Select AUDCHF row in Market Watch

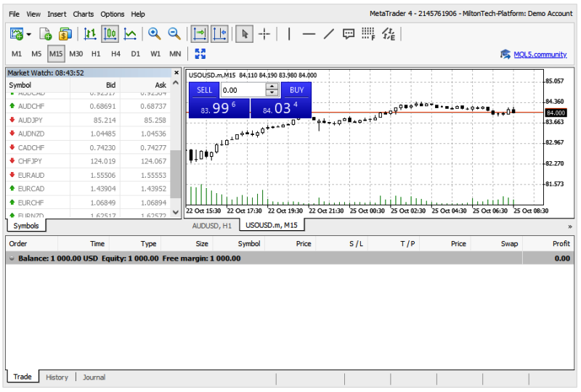(89, 106)
